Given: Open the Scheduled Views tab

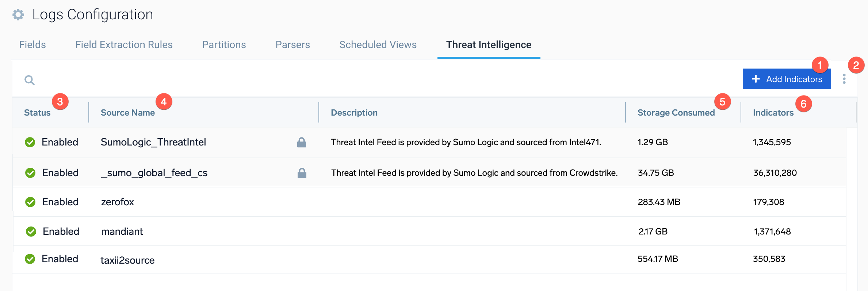Looking at the screenshot, I should pyautogui.click(x=378, y=45).
